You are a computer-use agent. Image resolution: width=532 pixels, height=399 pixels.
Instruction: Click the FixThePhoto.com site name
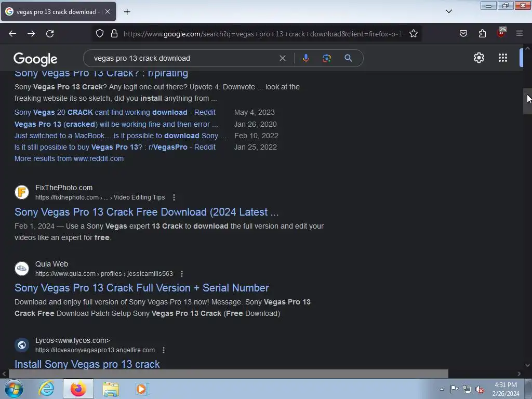coord(64,188)
